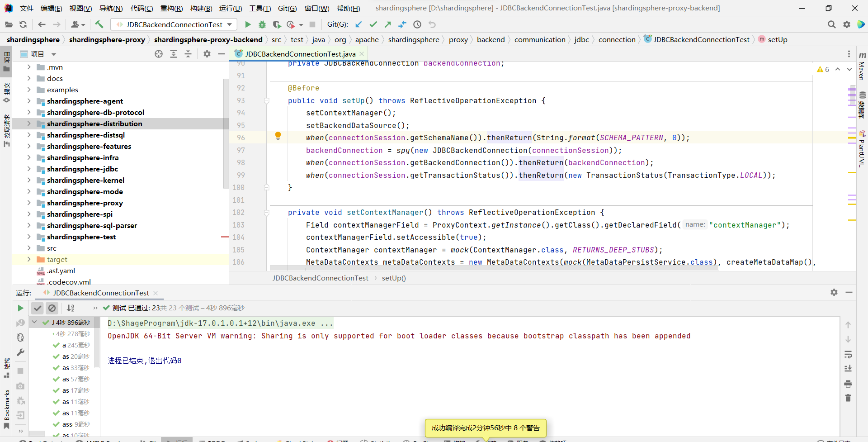This screenshot has width=868, height=442.
Task: Open the 文件 menu
Action: (27, 8)
